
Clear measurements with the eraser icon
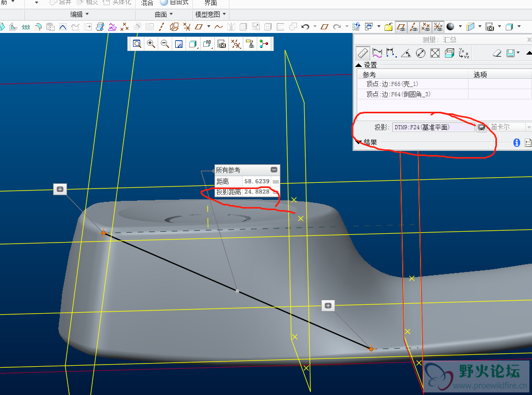point(497,53)
